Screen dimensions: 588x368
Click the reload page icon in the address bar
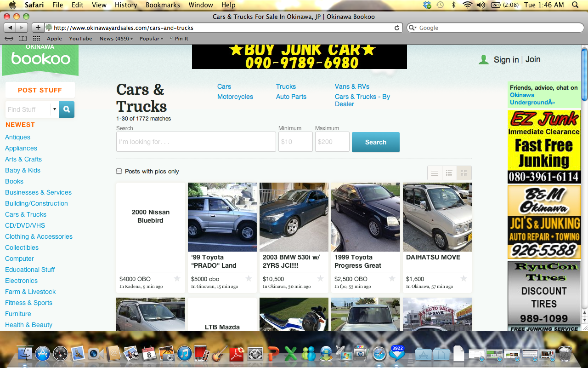[x=397, y=28]
